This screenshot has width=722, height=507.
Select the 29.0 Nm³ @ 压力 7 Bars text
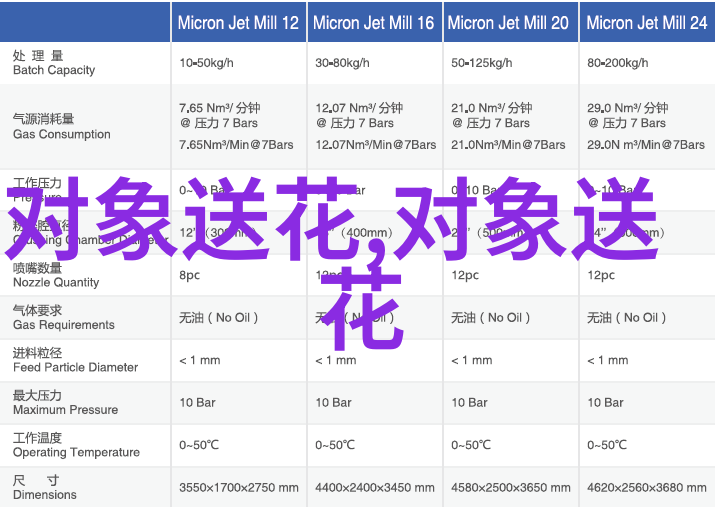[627, 115]
